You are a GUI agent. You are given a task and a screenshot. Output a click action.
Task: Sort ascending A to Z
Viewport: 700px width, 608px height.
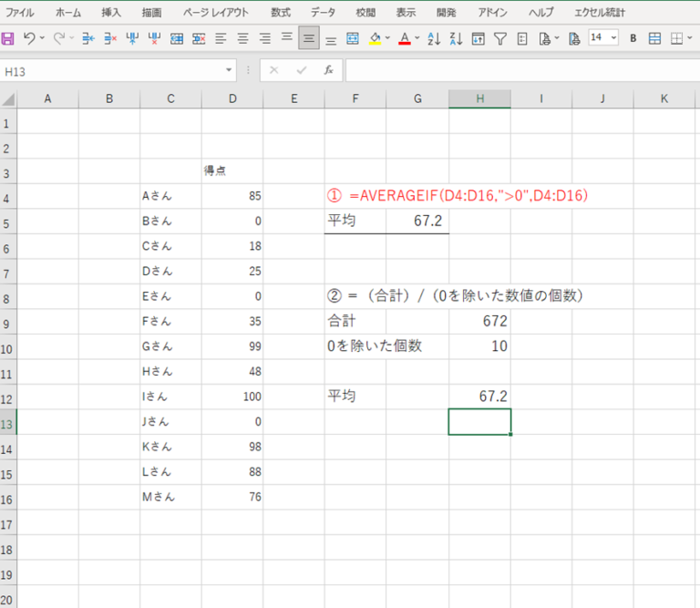click(434, 39)
